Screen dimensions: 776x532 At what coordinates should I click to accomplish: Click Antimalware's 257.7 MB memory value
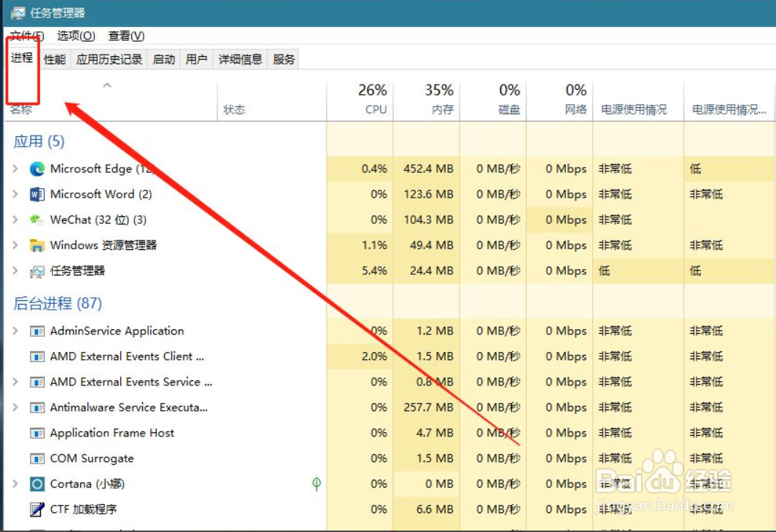(428, 408)
